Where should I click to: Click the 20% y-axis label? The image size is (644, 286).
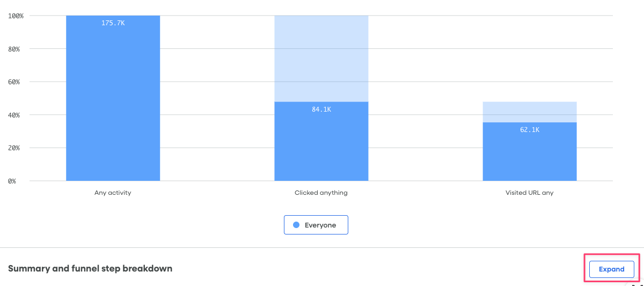click(x=14, y=148)
